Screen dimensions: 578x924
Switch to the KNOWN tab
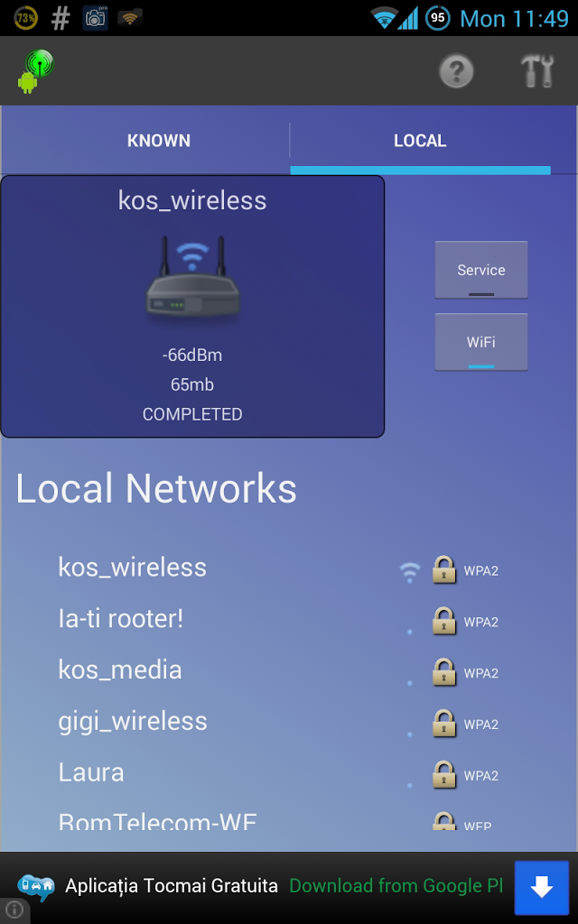159,141
